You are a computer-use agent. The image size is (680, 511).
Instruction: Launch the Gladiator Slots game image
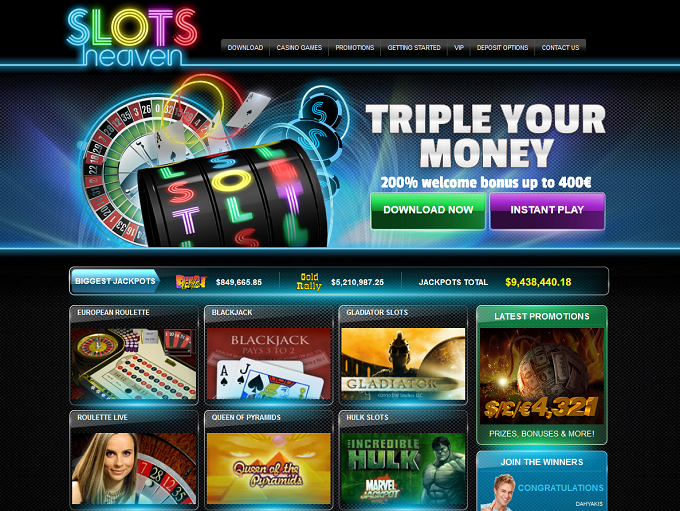click(x=403, y=364)
